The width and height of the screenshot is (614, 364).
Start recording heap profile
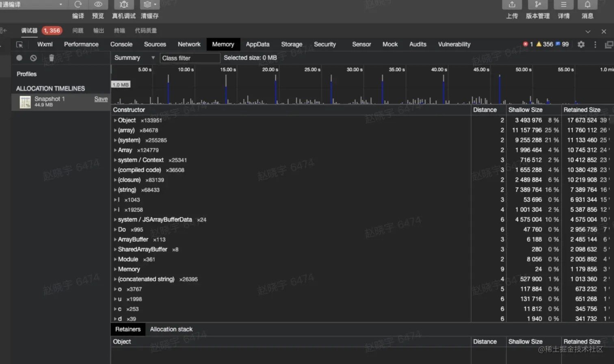pos(19,58)
